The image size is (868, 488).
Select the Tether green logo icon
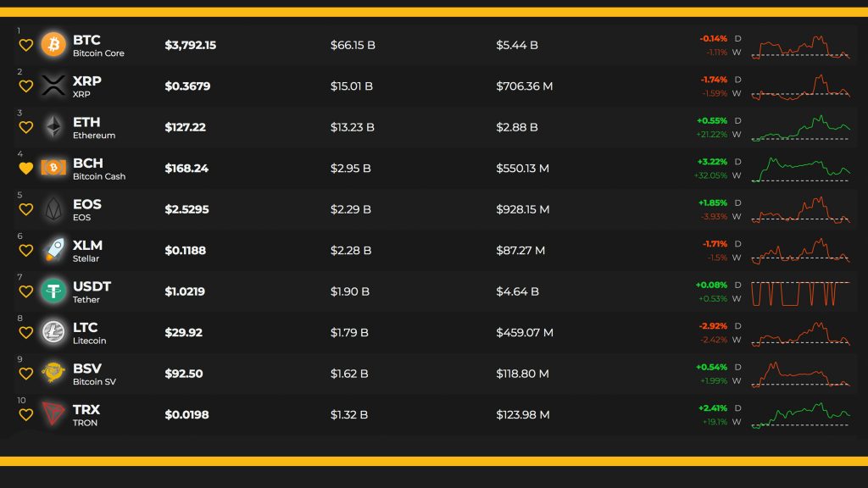coord(53,291)
